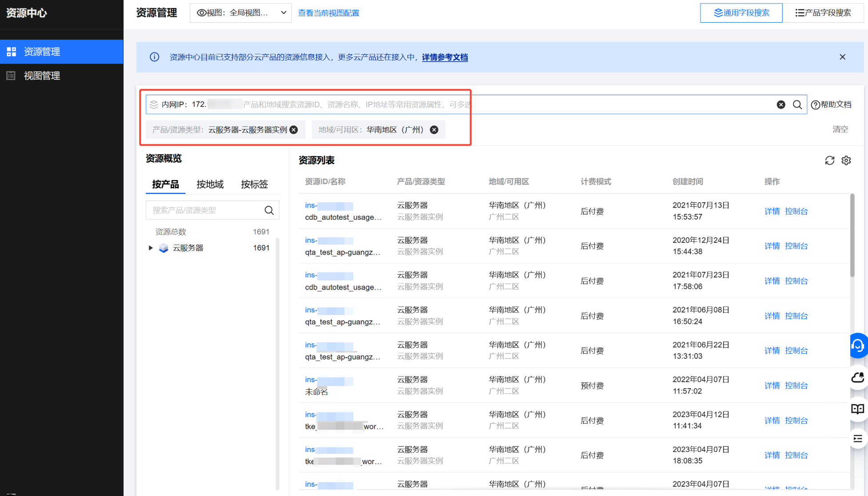868x496 pixels.
Task: Switch to 按地域 tab
Action: (x=210, y=184)
